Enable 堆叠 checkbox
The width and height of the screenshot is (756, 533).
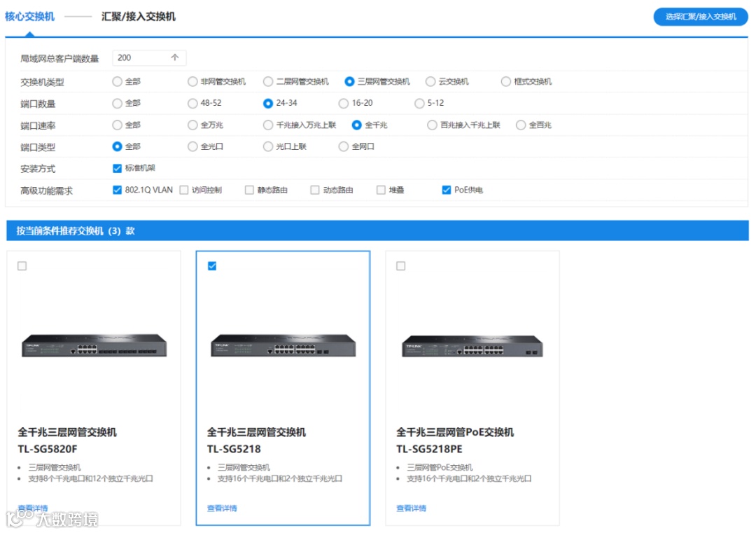pyautogui.click(x=381, y=190)
